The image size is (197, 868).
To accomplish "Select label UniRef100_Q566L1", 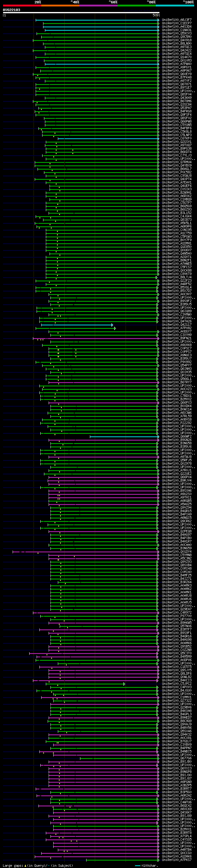I will click(177, 379).
